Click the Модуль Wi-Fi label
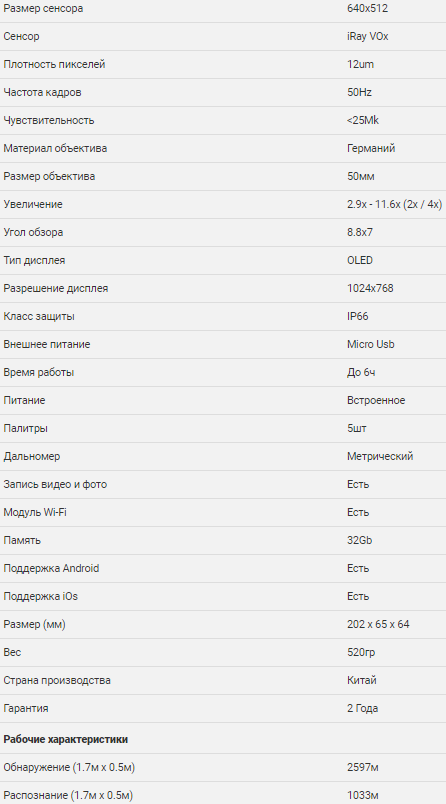This screenshot has width=446, height=804. pyautogui.click(x=35, y=512)
